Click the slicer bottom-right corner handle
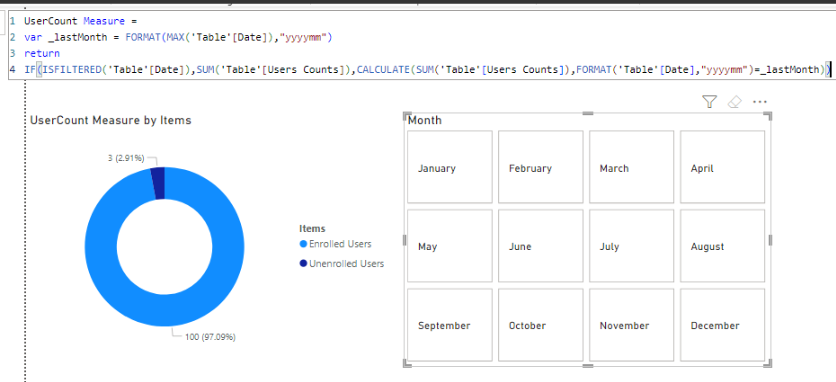Screen dimensions: 836x382 click(x=767, y=363)
